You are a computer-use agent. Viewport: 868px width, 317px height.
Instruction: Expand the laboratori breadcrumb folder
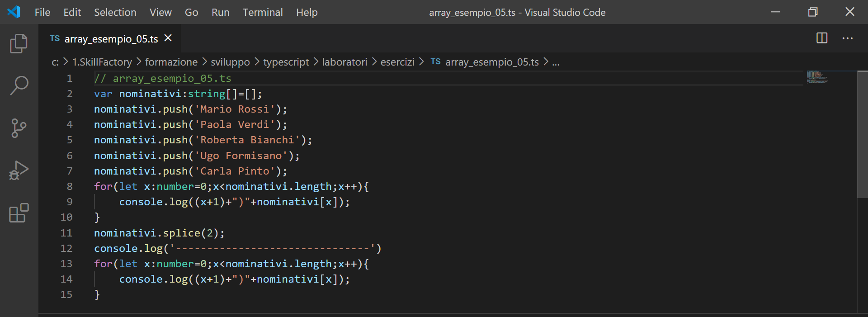point(344,62)
